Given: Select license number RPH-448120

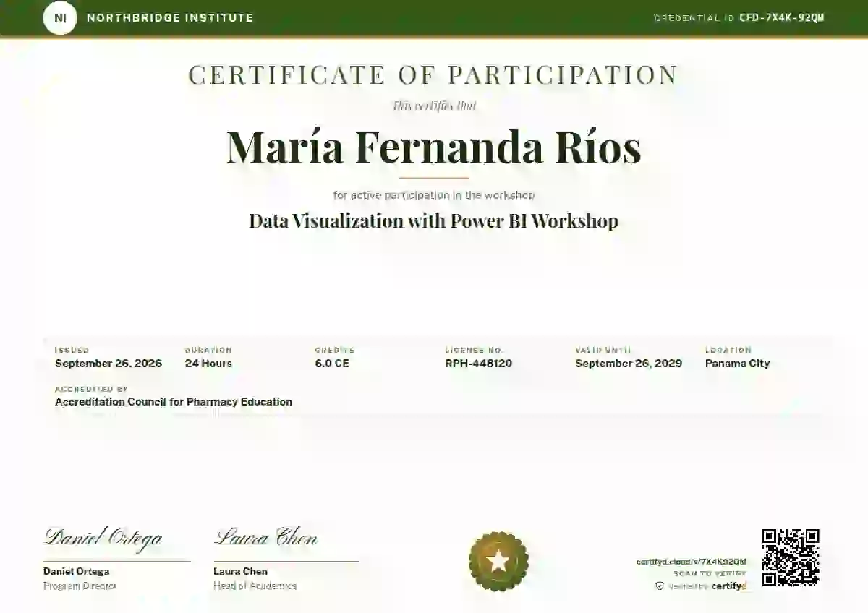Looking at the screenshot, I should [479, 364].
